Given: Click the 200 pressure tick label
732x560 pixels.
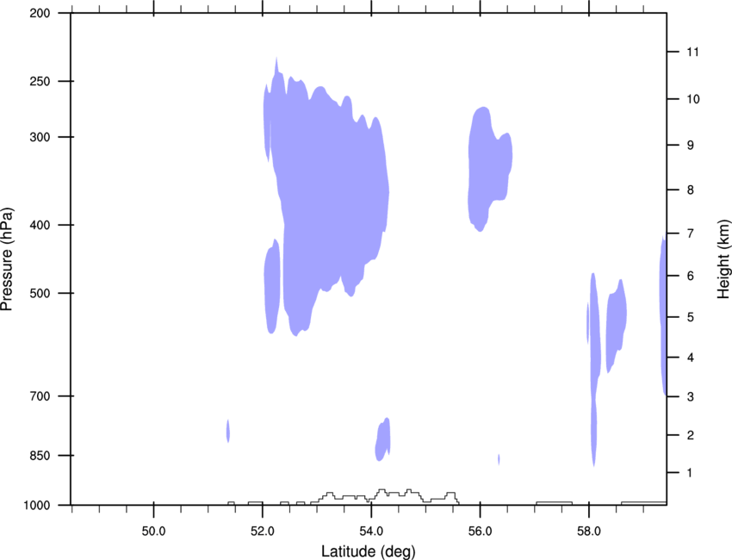Looking at the screenshot, I should coord(40,13).
